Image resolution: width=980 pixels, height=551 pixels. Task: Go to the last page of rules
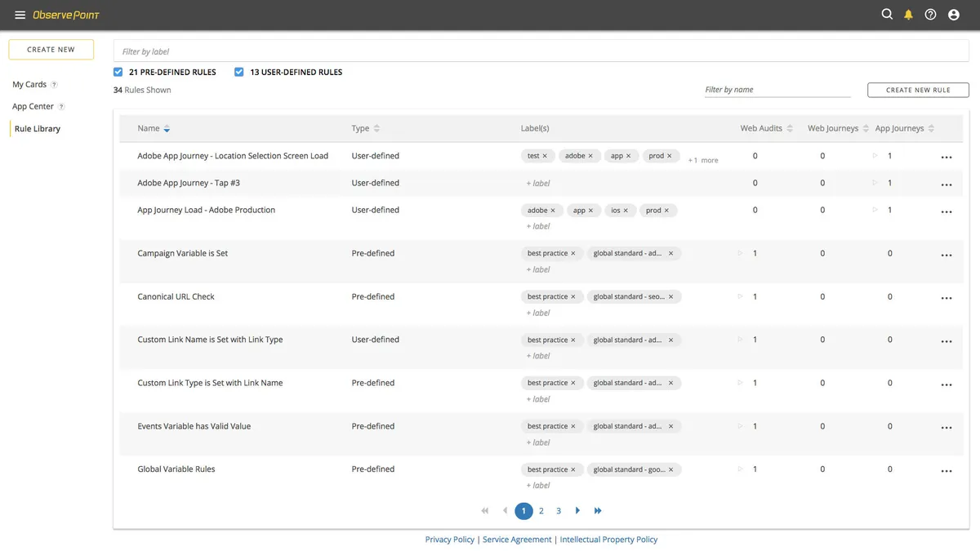point(598,511)
